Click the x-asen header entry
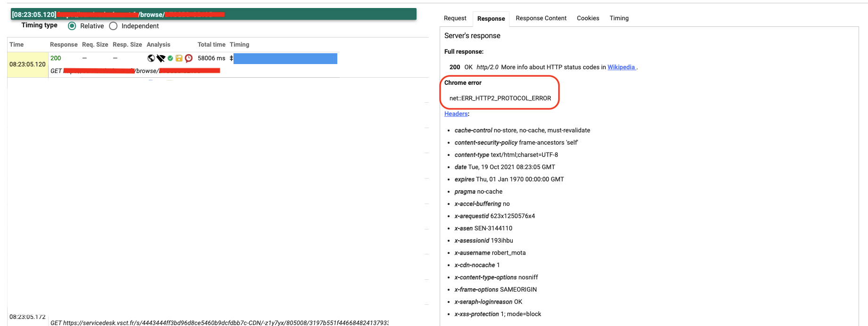This screenshot has height=326, width=868. (484, 228)
